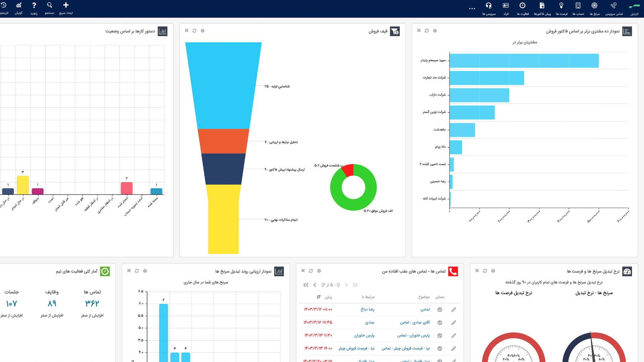The height and width of the screenshot is (362, 644).
Task: Mark the رضا دباغ call as closed
Action: point(440,310)
